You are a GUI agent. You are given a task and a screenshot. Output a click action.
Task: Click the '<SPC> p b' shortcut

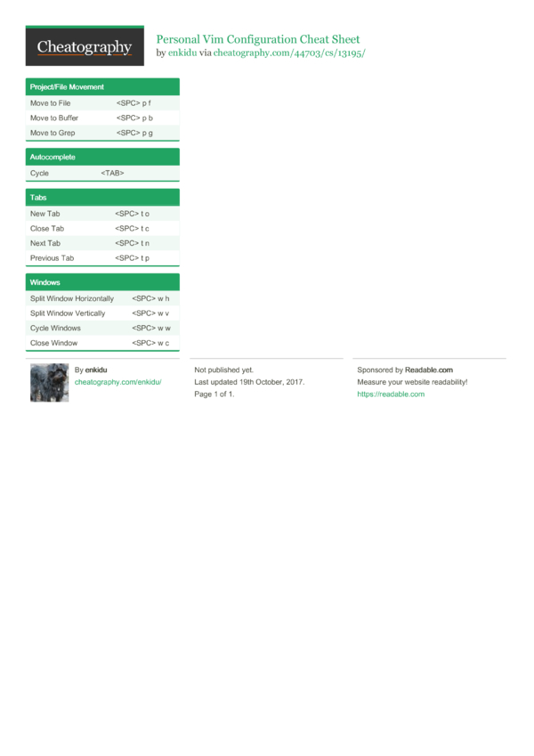coord(134,118)
